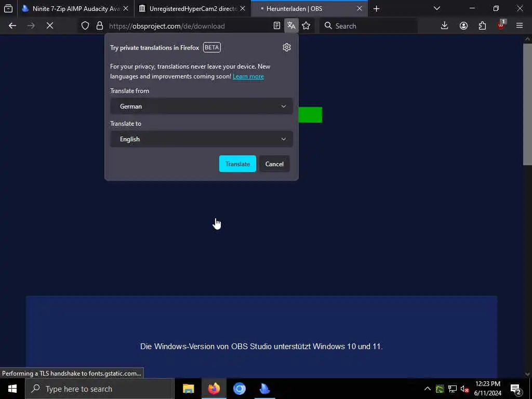Image resolution: width=532 pixels, height=399 pixels.
Task: Click the Translate button
Action: (237, 164)
